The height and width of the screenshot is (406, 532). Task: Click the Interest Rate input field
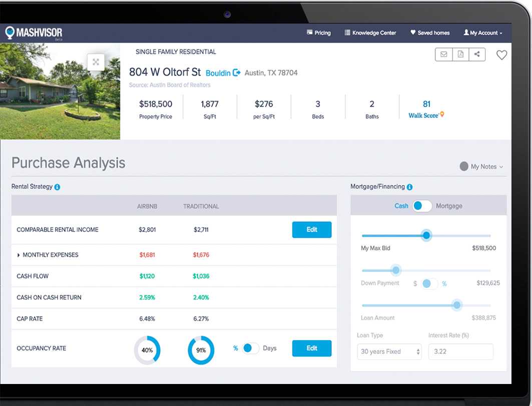click(460, 351)
